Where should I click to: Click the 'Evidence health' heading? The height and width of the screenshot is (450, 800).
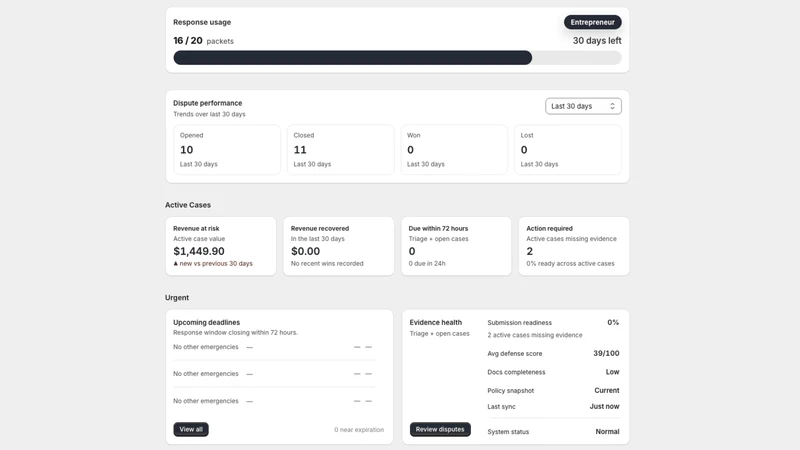(x=436, y=322)
